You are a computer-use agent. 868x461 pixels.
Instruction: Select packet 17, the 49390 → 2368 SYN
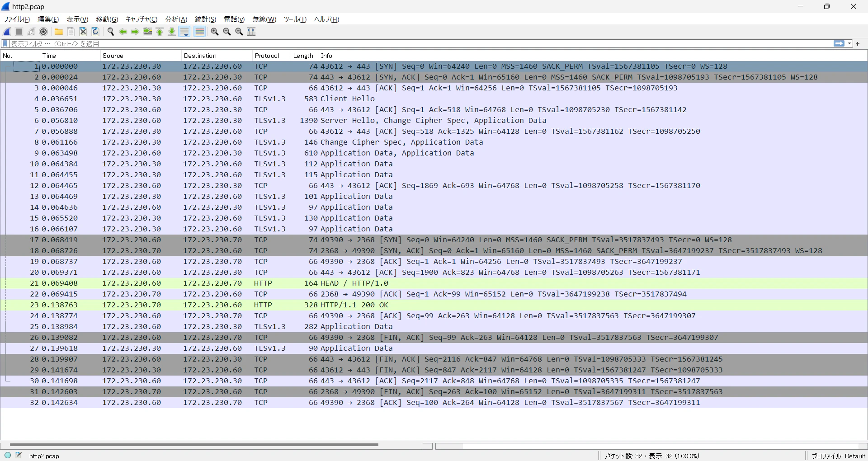pos(434,240)
